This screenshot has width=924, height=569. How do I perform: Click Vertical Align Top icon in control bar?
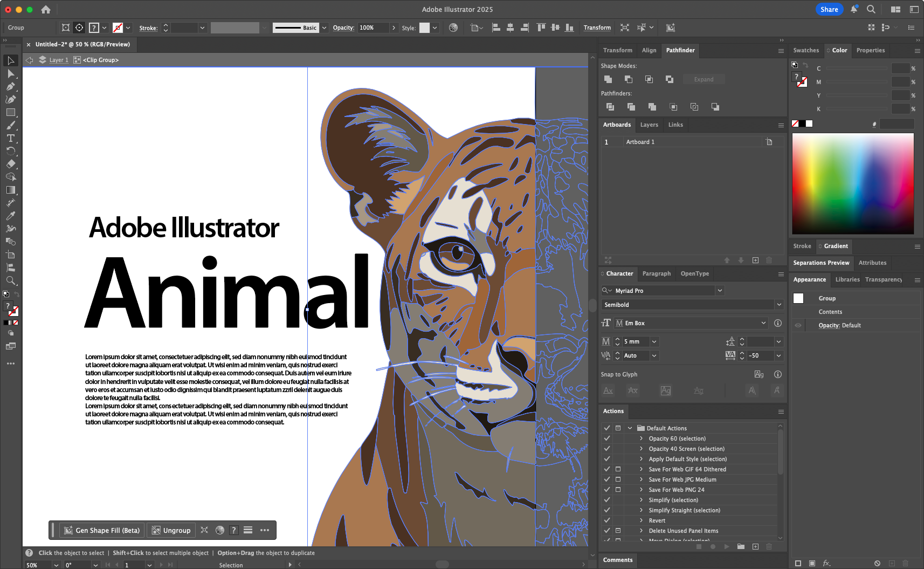tap(541, 28)
